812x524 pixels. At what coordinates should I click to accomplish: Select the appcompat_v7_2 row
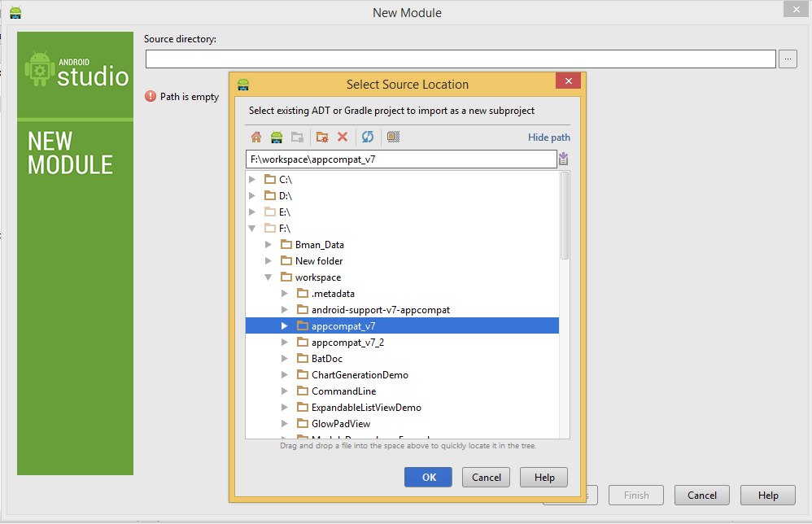pyautogui.click(x=402, y=343)
